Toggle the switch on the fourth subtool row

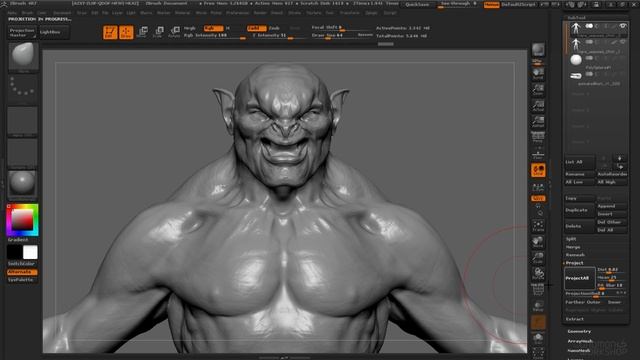tap(589, 74)
